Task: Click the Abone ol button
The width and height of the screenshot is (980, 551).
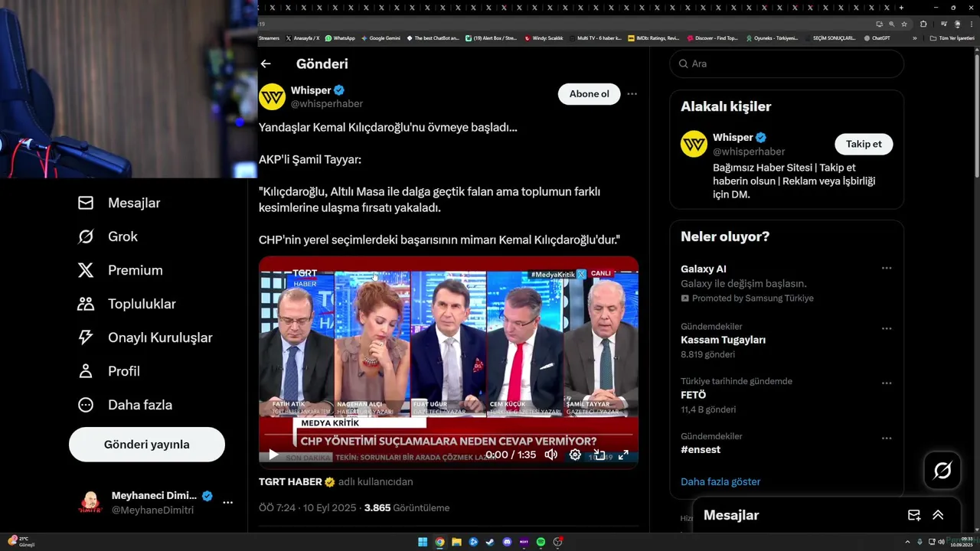Action: point(589,94)
